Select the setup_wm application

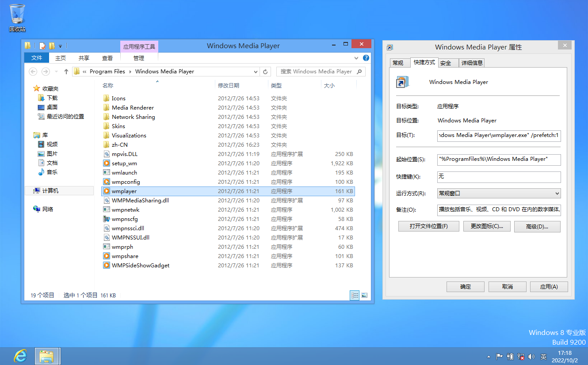228,163
